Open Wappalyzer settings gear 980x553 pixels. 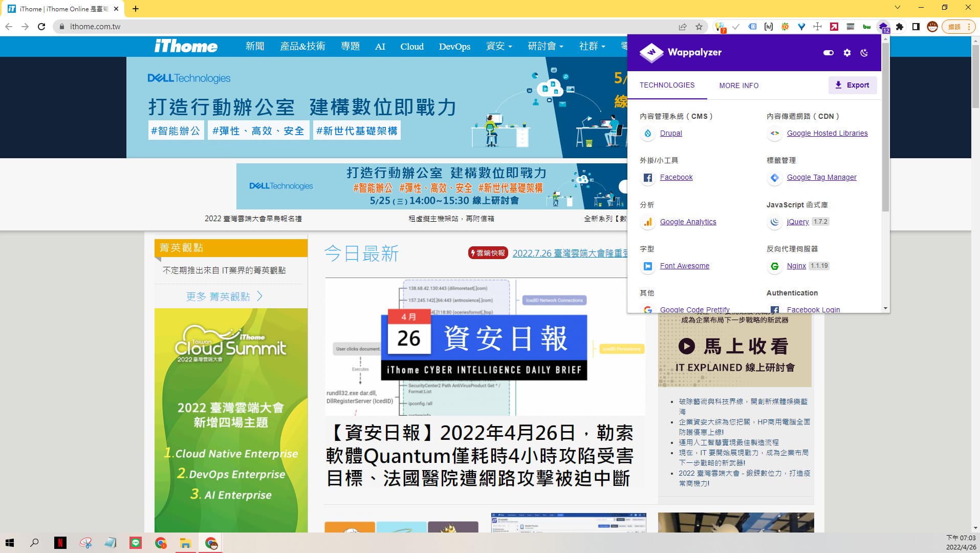[847, 53]
